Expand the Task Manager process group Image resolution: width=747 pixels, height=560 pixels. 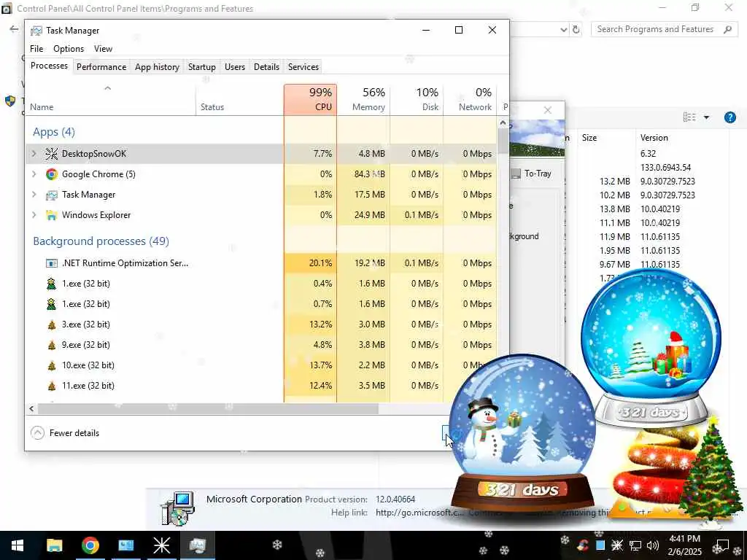click(34, 194)
